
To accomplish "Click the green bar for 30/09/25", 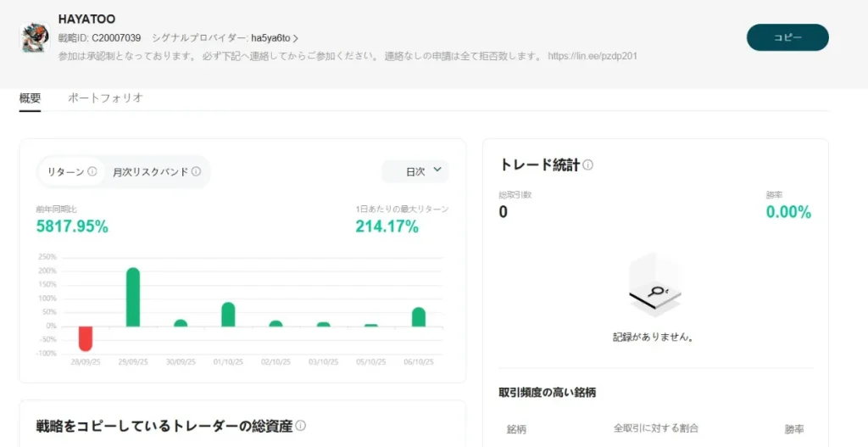I will 181,323.
